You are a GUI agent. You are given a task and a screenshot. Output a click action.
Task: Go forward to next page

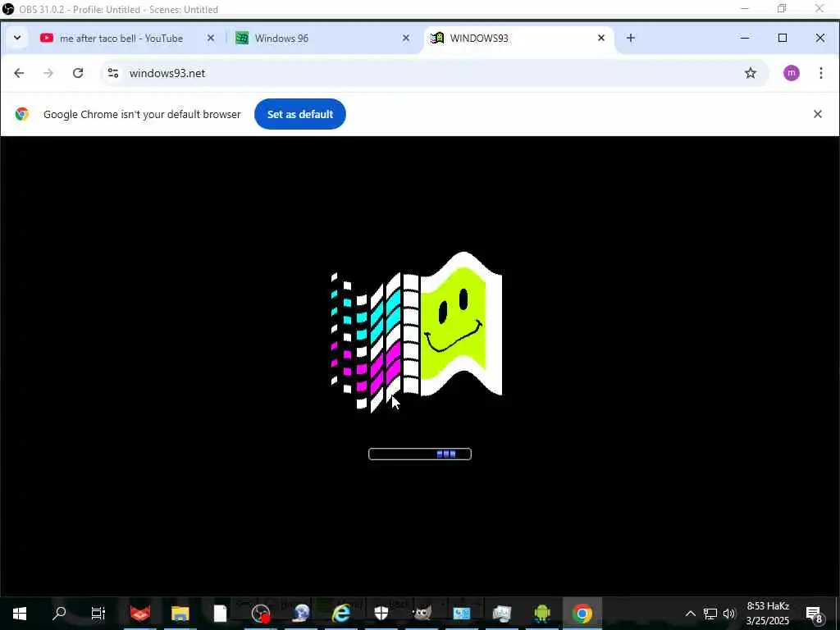(48, 73)
